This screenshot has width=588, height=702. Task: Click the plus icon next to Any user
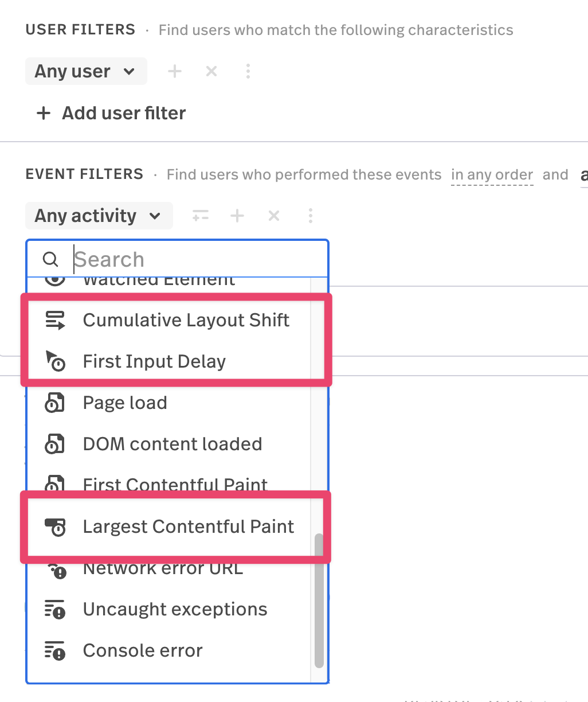(174, 71)
